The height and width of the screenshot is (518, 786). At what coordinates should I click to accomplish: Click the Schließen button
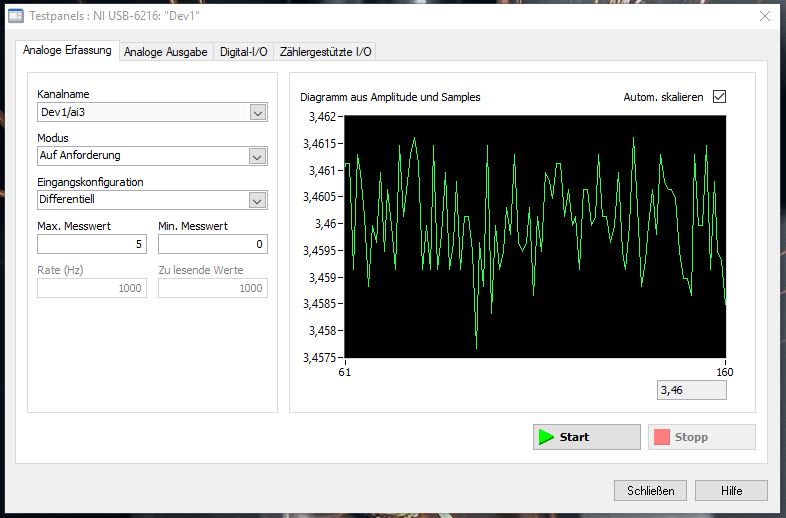(x=650, y=490)
